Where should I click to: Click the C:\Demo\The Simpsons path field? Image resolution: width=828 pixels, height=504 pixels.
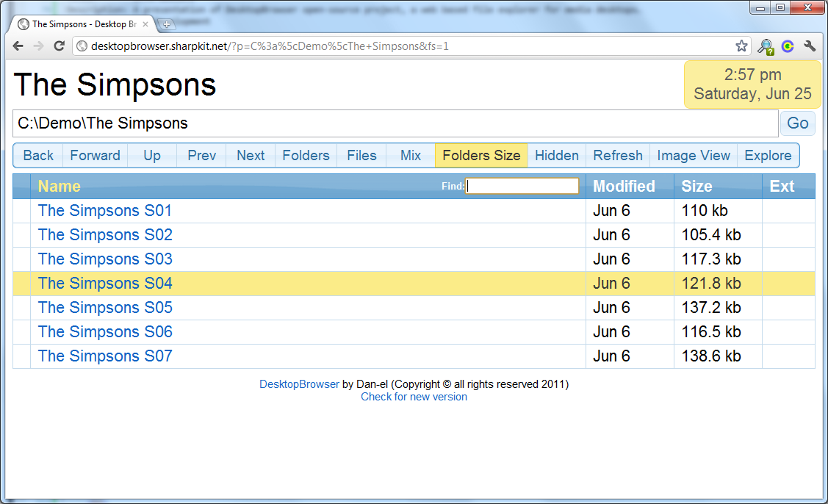(395, 123)
